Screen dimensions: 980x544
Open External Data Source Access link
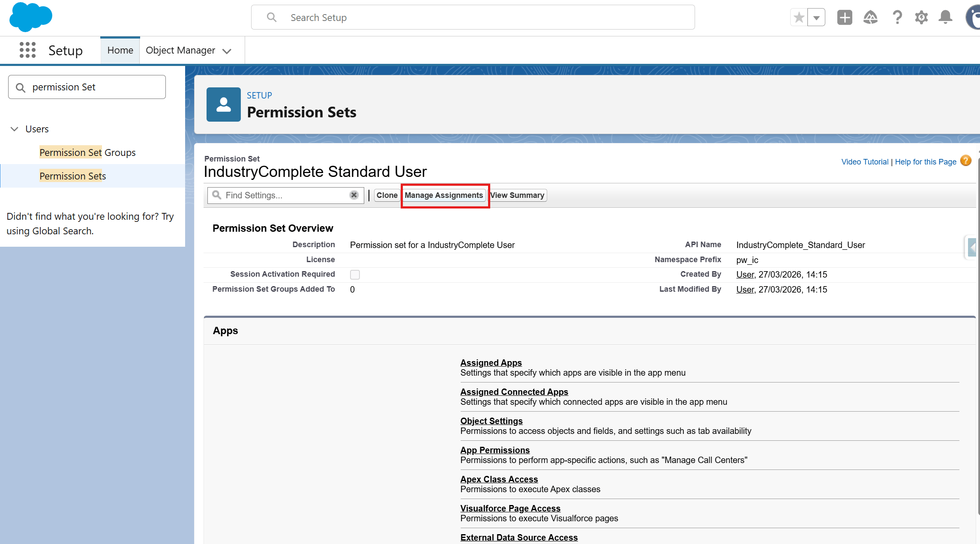coord(519,538)
